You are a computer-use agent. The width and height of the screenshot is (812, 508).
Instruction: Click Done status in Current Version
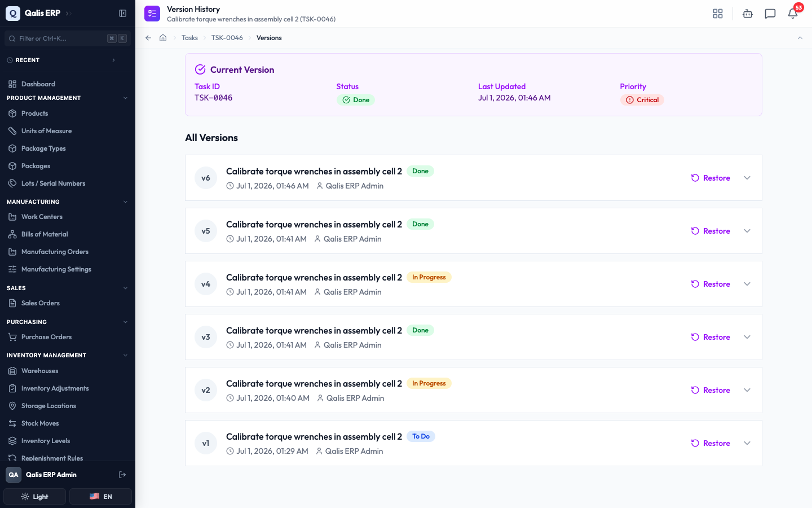coord(356,100)
